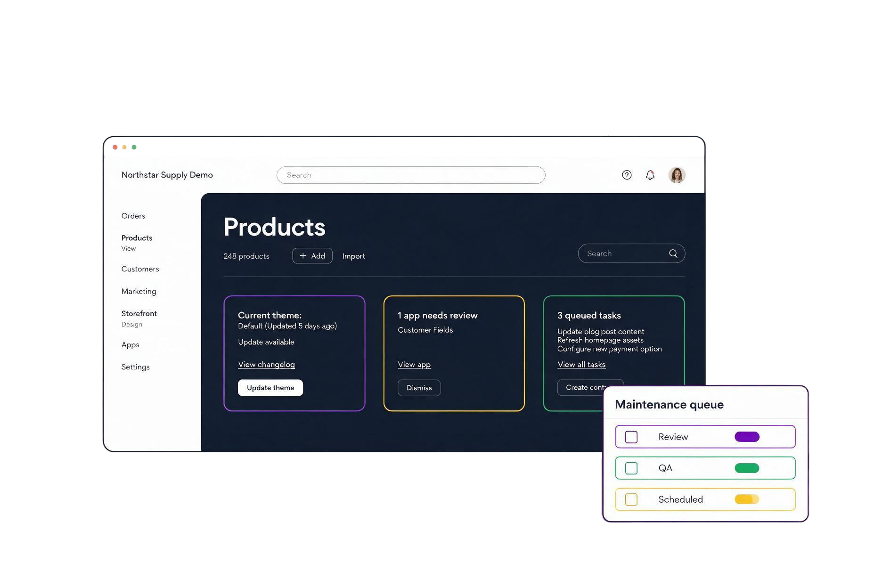Click the magnifier icon in products search
Screen dimensions: 882x588
673,253
